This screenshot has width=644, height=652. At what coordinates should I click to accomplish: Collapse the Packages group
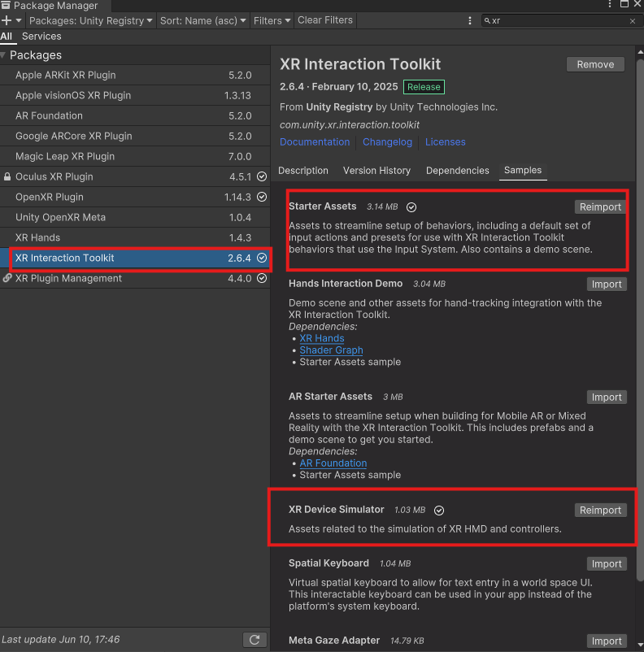tap(3, 55)
